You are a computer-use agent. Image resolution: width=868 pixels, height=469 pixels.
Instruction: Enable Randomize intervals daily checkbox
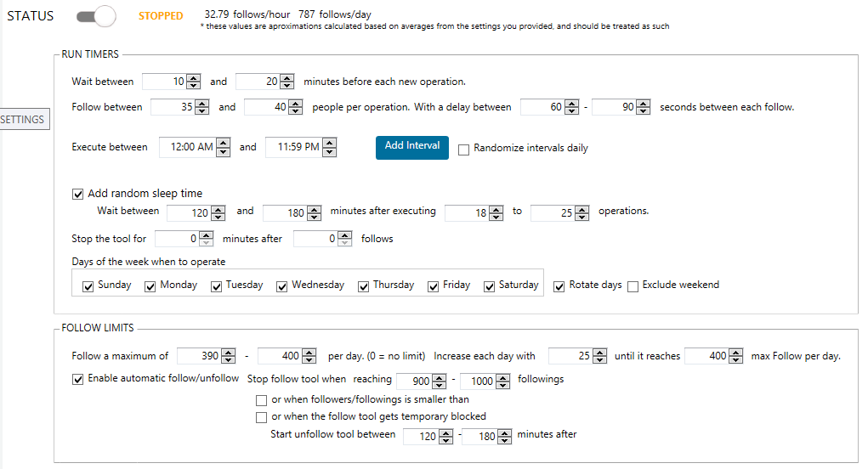click(464, 150)
